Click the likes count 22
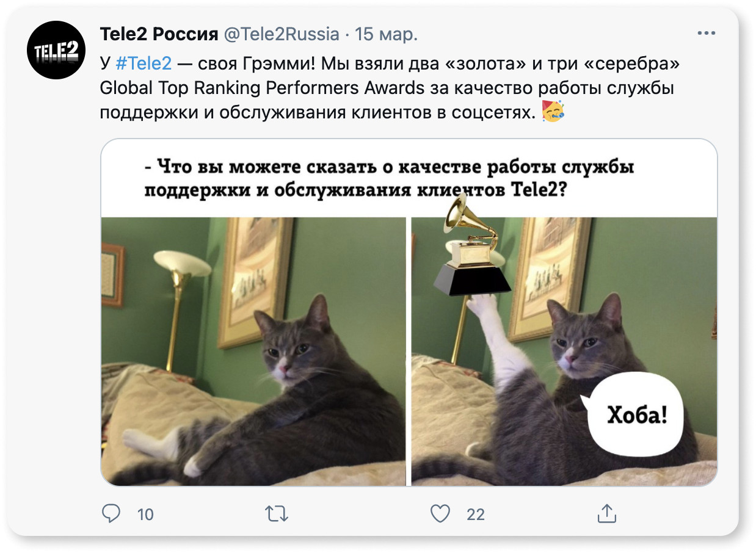756x553 pixels. coord(476,515)
